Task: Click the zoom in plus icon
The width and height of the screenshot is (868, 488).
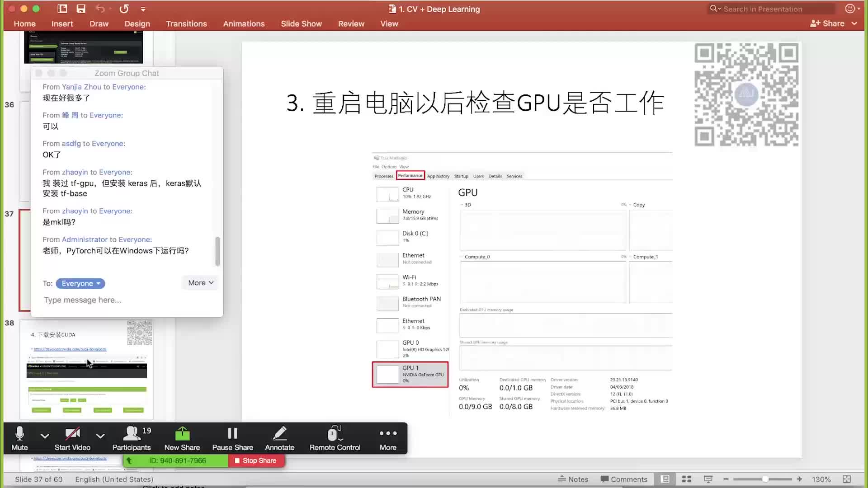Action: click(799, 479)
